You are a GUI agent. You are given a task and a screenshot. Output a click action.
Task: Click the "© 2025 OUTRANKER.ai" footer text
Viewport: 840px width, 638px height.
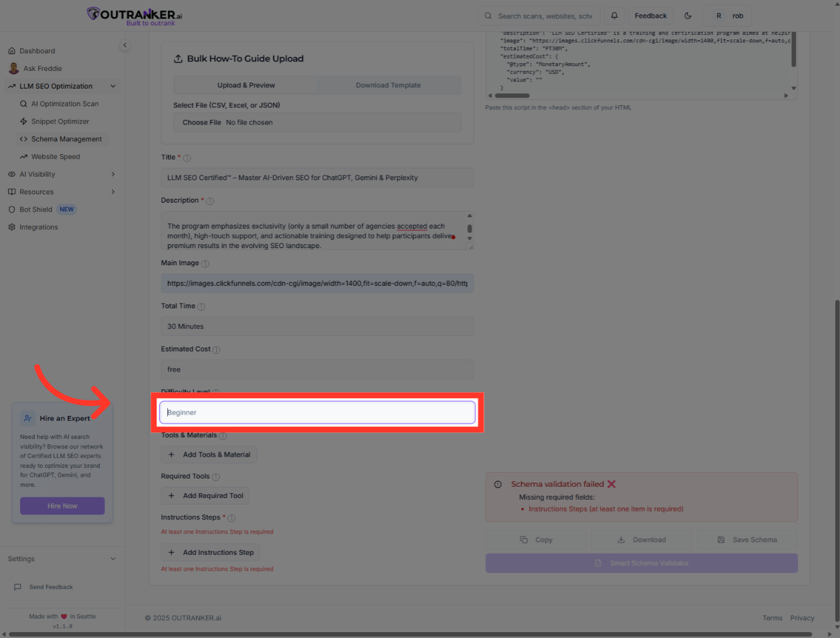pos(183,618)
